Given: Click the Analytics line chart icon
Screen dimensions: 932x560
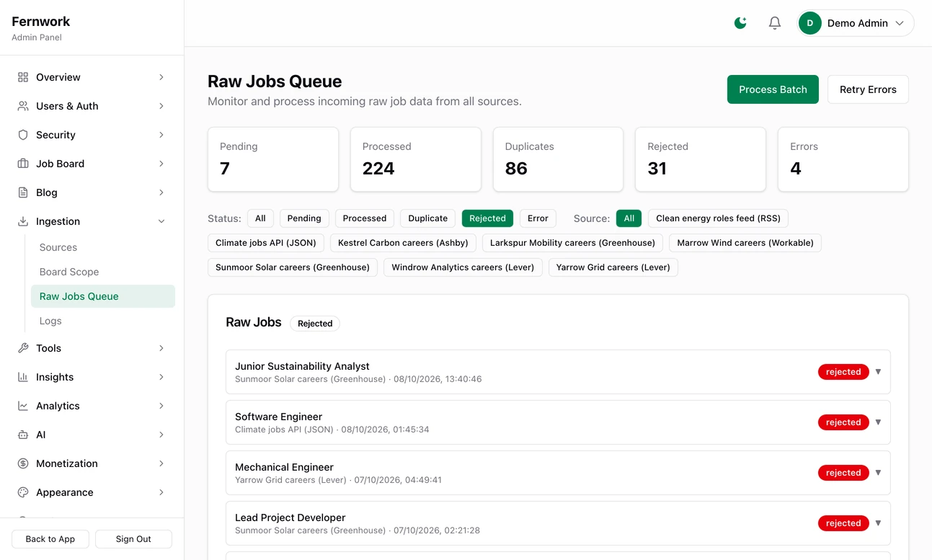Looking at the screenshot, I should tap(23, 406).
